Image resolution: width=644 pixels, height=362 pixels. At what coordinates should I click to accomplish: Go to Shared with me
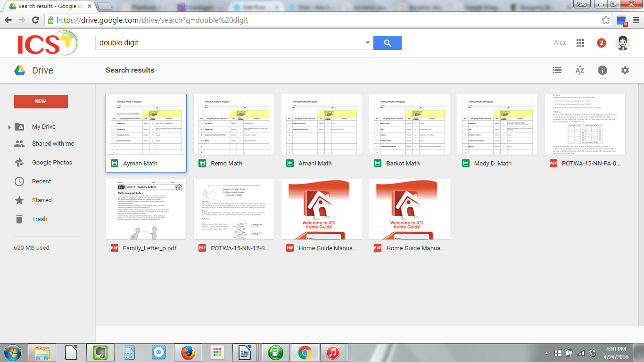[53, 144]
